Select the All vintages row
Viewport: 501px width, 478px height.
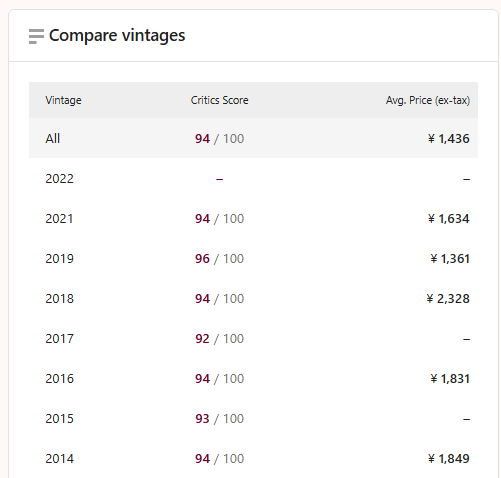[253, 138]
